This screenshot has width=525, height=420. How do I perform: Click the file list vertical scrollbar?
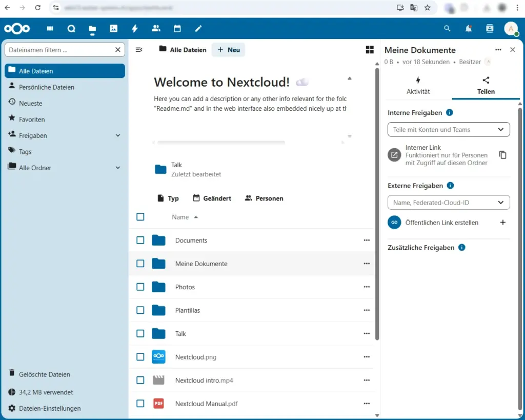377,204
